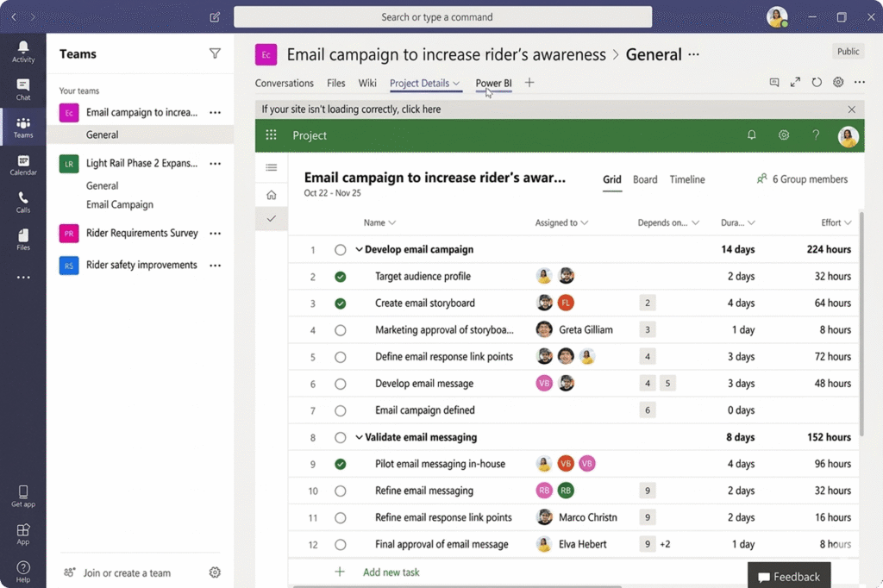Mark Refine email messaging complete
The width and height of the screenshot is (883, 588).
[x=340, y=491]
